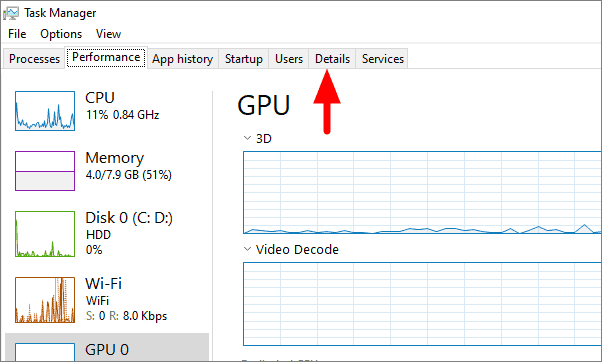Switch to the Services tab
Viewport: 602px width, 362px height.
(382, 59)
